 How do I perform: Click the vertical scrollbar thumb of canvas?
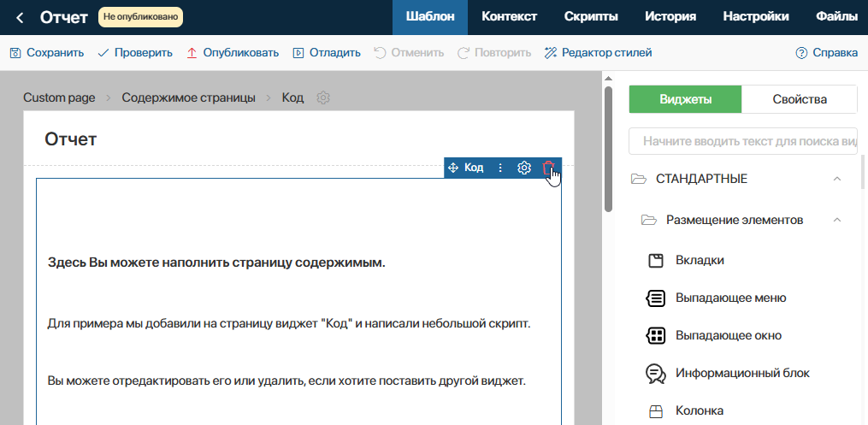point(608,148)
